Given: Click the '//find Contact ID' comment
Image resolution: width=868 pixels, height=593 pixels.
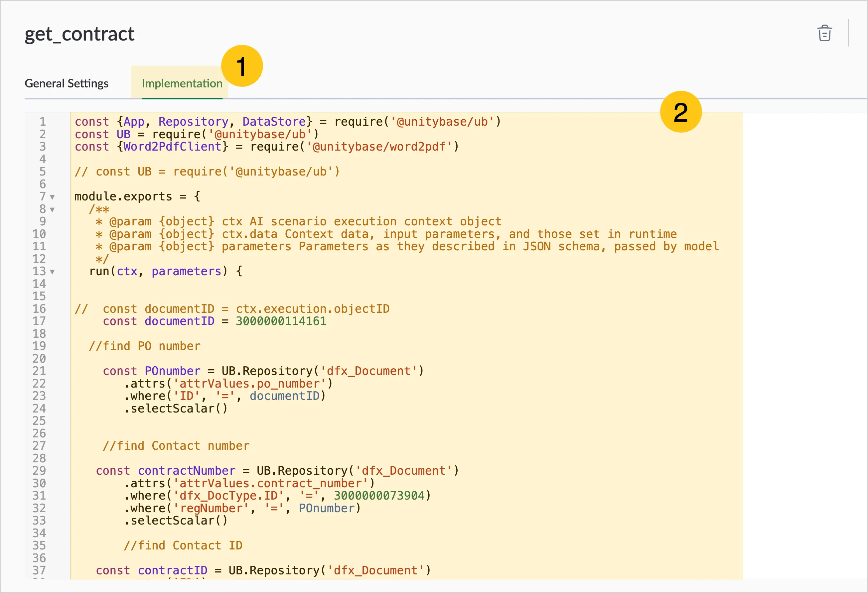Looking at the screenshot, I should tap(183, 546).
